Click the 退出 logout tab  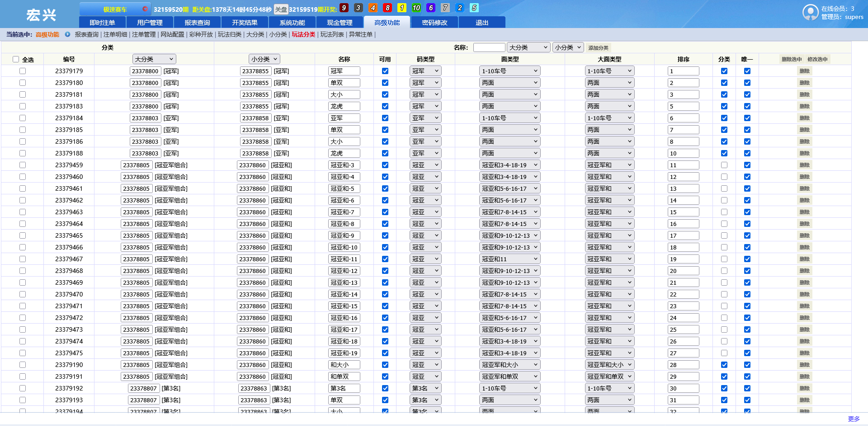pos(482,23)
